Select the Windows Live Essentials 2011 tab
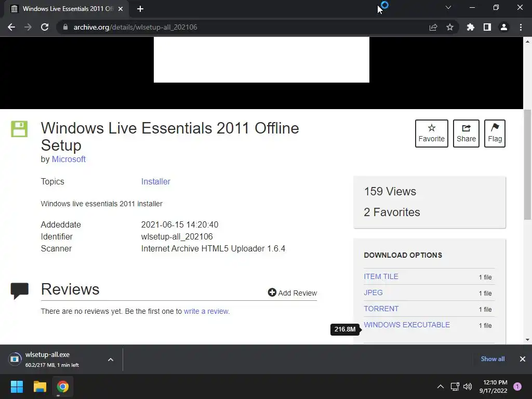 point(66,9)
